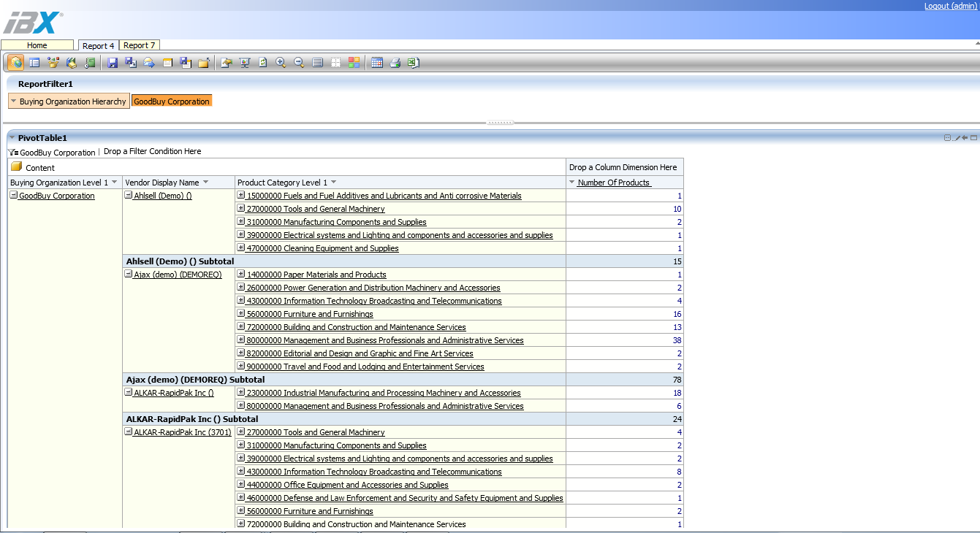Viewport: 980px width, 533px height.
Task: Click the printer icon to print report
Action: (395, 63)
